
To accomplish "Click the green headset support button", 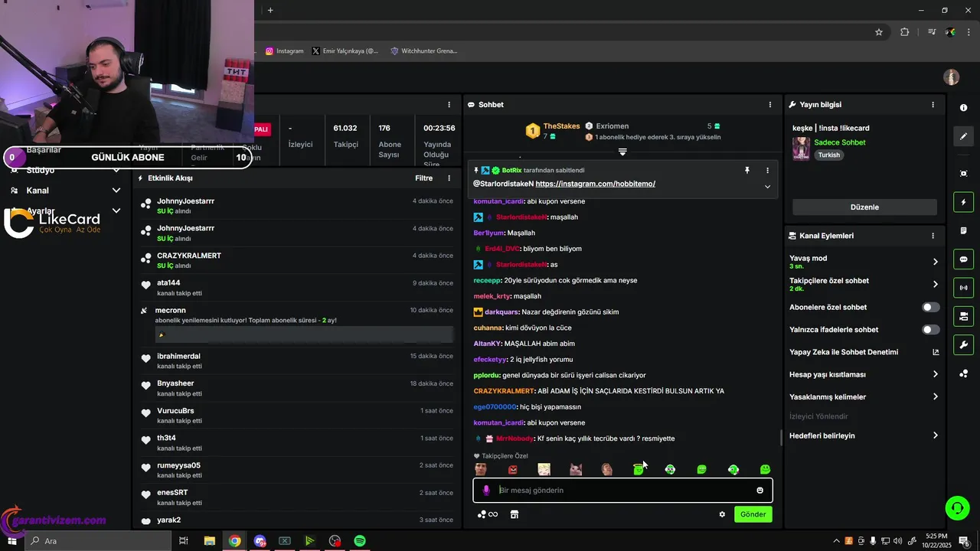I will (956, 507).
